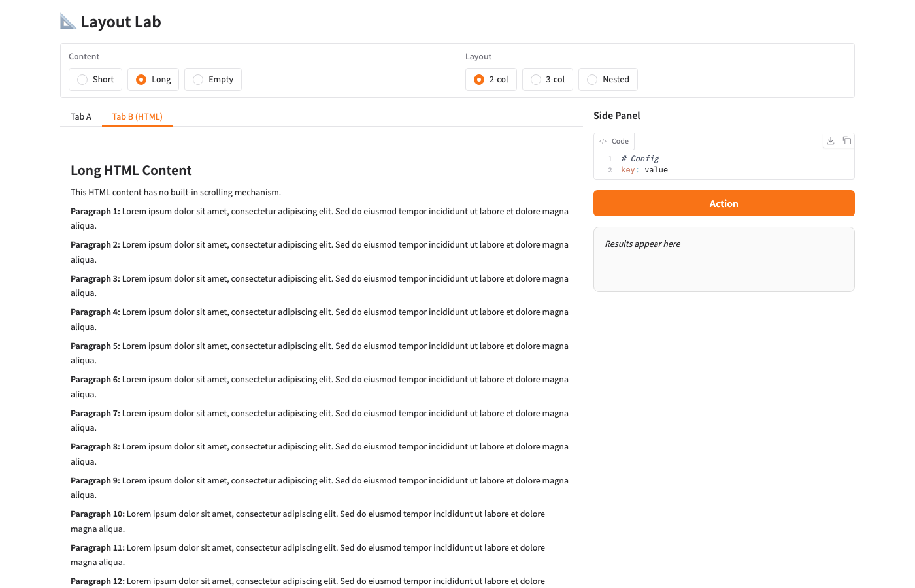
Task: Click the 'Results appear here' output box
Action: tap(724, 259)
